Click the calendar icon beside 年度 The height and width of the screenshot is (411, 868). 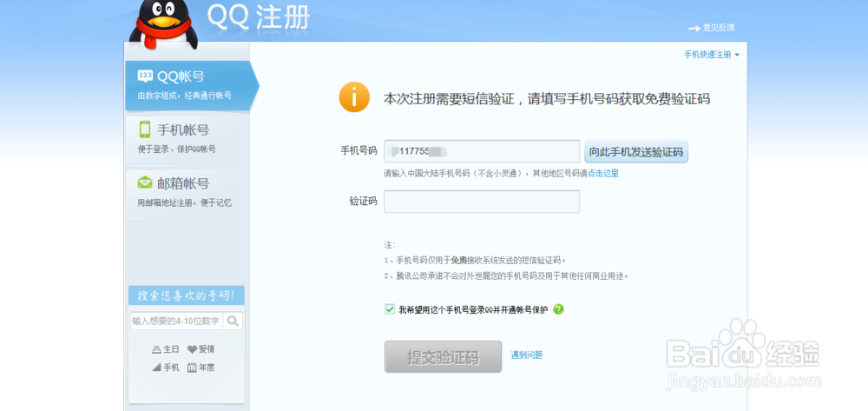[x=192, y=368]
